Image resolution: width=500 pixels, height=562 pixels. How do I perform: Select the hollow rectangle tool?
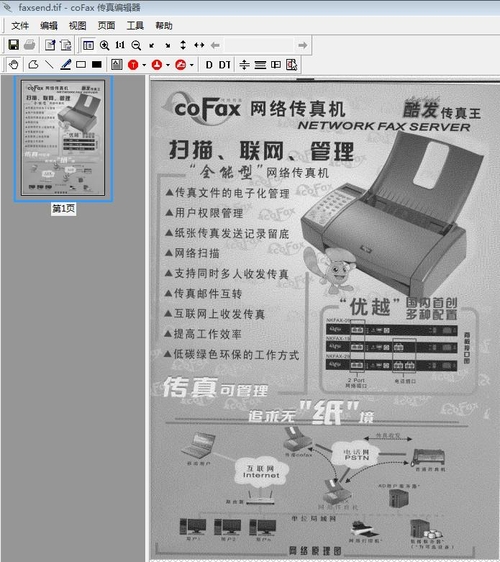pyautogui.click(x=81, y=65)
